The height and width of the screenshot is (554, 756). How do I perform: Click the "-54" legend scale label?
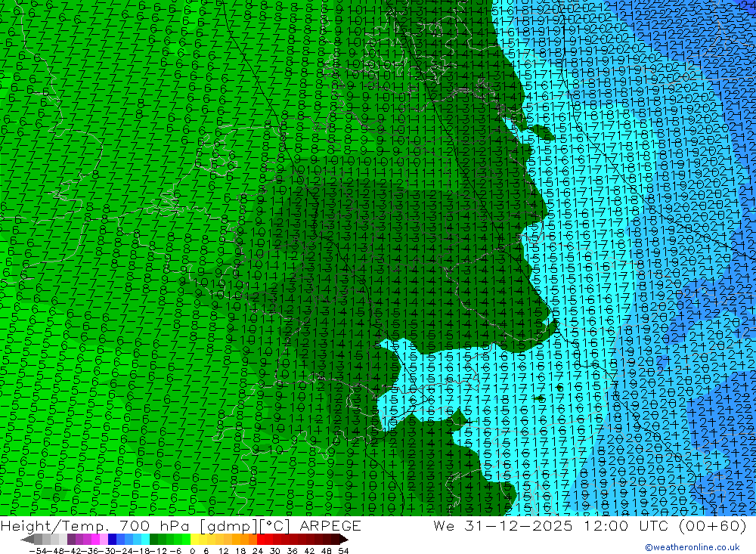(36, 550)
